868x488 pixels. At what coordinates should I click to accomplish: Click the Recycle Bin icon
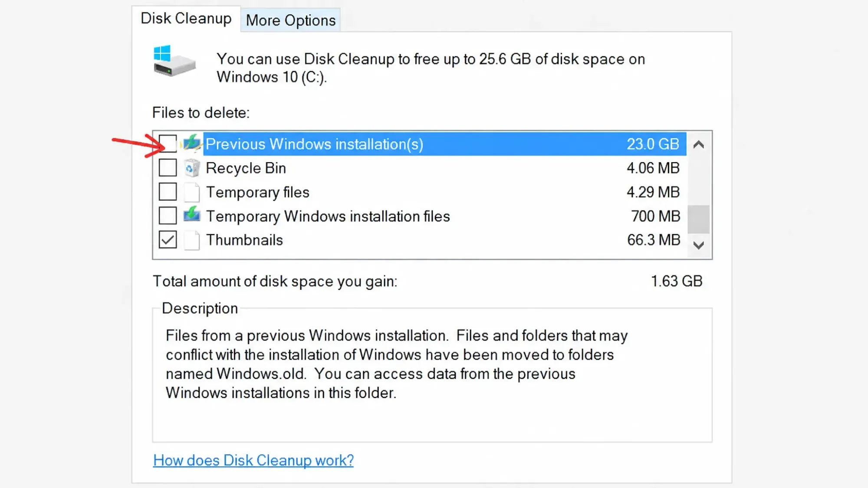click(191, 168)
